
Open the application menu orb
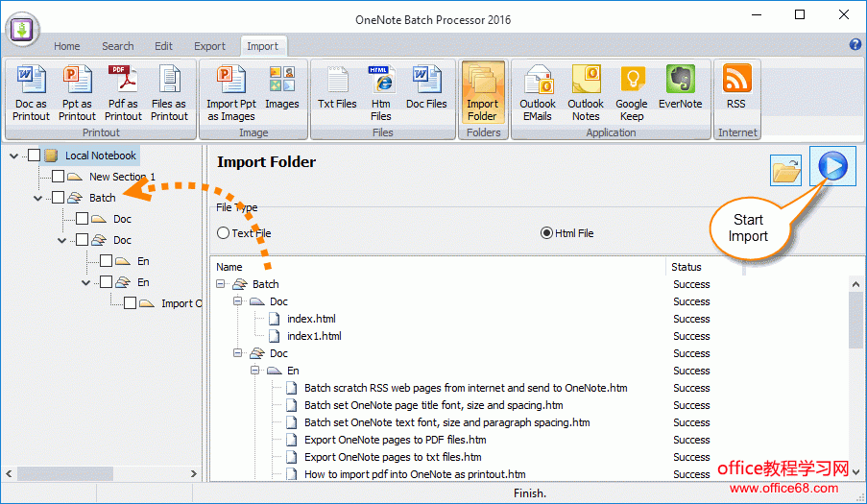23,29
